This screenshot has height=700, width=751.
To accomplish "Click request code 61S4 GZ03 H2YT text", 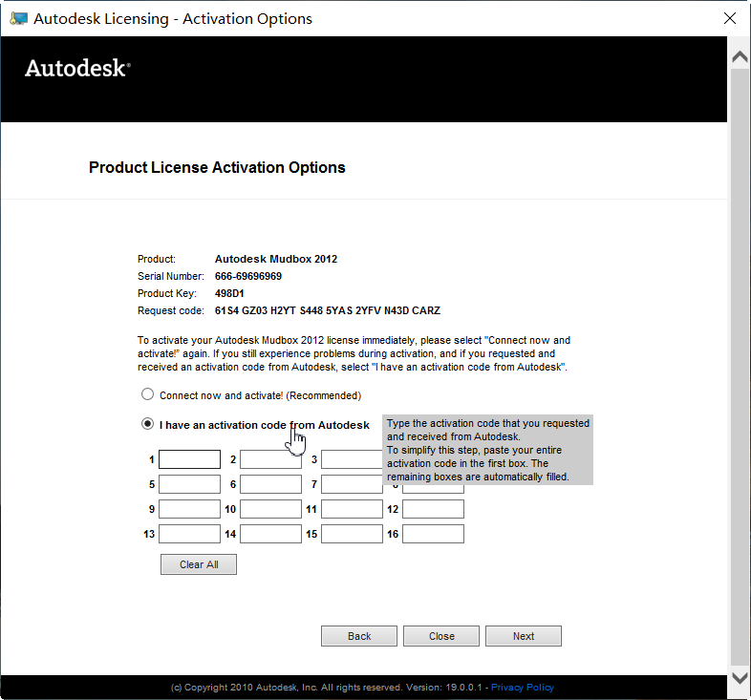I will (328, 310).
